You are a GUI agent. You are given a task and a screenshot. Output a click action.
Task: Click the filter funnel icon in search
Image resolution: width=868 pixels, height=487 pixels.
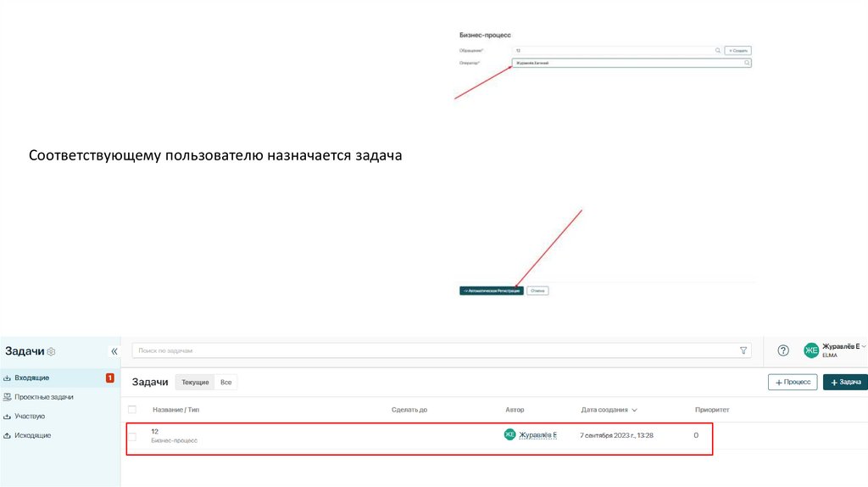[743, 350]
